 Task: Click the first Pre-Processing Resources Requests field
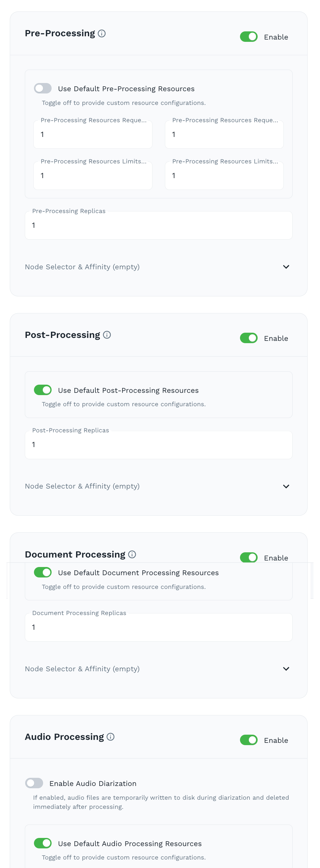[x=93, y=134]
